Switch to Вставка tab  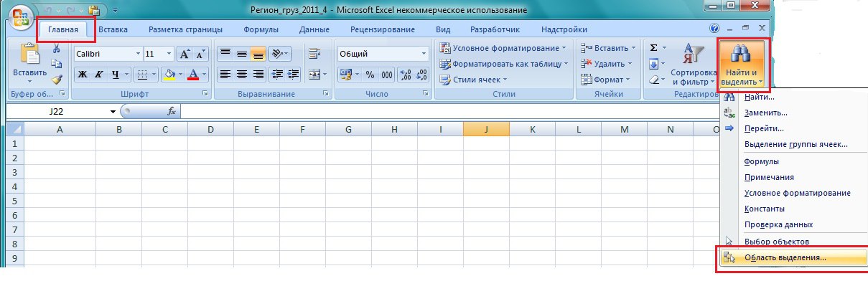[x=113, y=29]
